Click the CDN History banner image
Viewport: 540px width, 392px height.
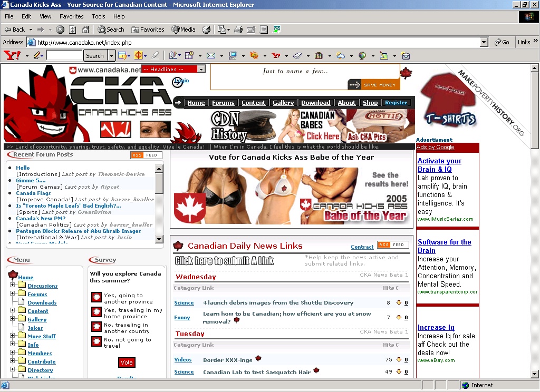click(x=243, y=126)
